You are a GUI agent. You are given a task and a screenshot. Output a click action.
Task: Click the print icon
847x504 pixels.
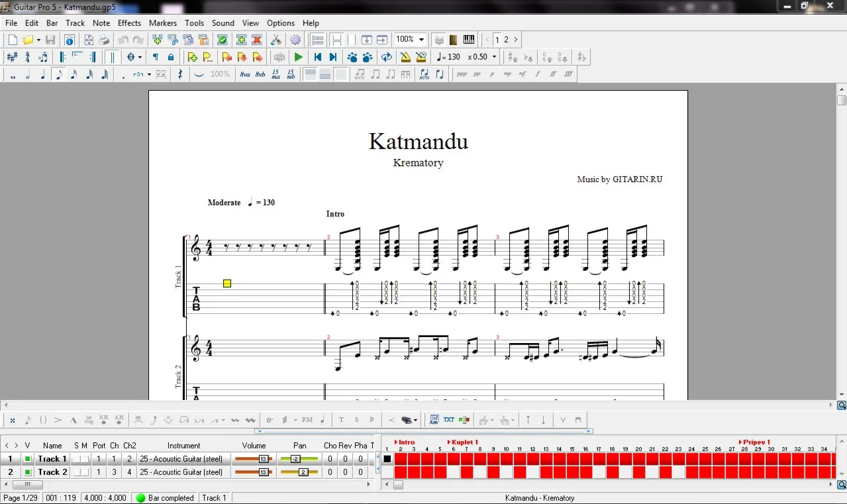[x=104, y=40]
